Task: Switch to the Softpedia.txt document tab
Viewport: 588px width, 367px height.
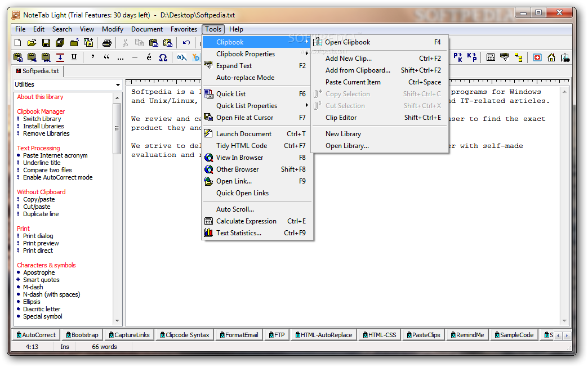Action: click(x=38, y=71)
